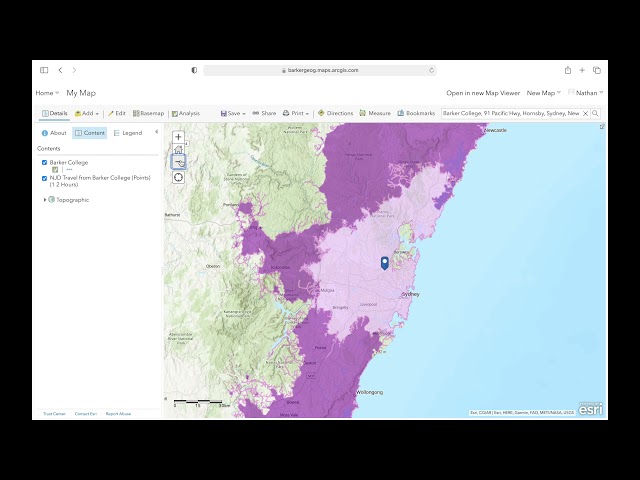Find my location with the circle button
This screenshot has width=640, height=480.
178,178
